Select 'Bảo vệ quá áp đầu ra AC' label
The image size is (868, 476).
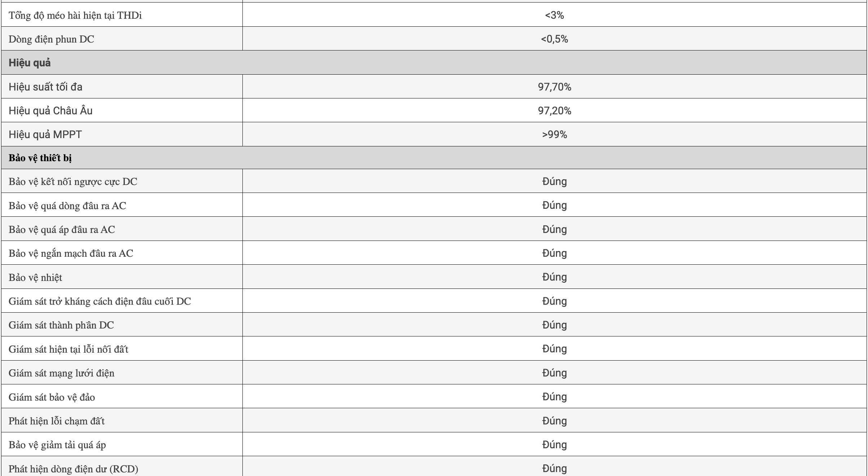(x=62, y=229)
